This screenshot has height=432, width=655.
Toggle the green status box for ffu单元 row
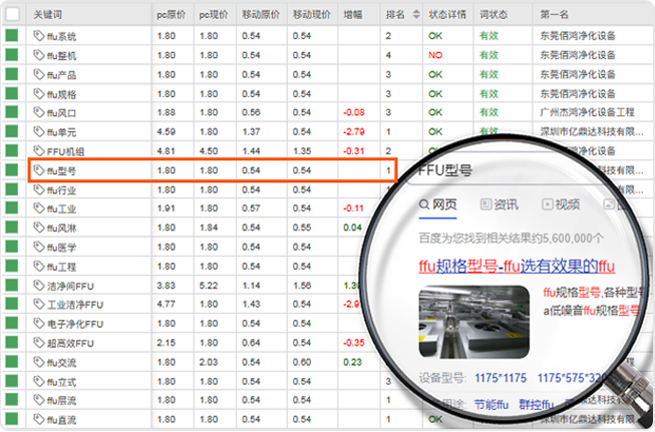pos(12,132)
